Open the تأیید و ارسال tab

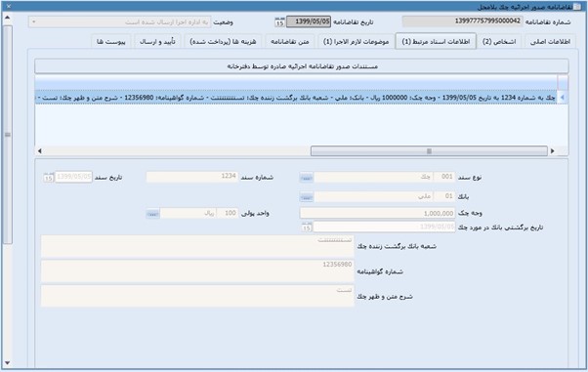point(157,42)
